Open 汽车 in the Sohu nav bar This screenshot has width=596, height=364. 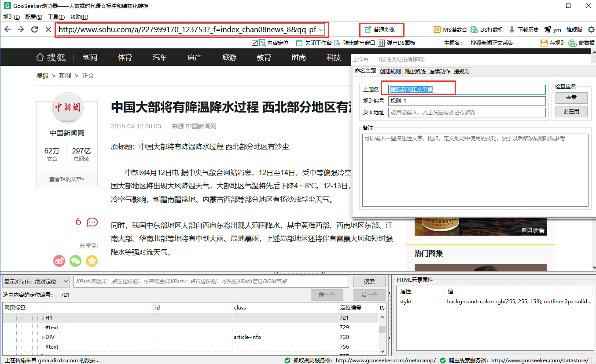click(160, 57)
